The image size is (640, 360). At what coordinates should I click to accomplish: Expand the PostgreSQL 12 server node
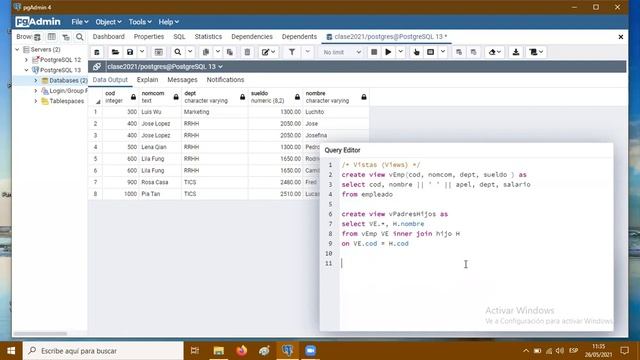click(27, 60)
